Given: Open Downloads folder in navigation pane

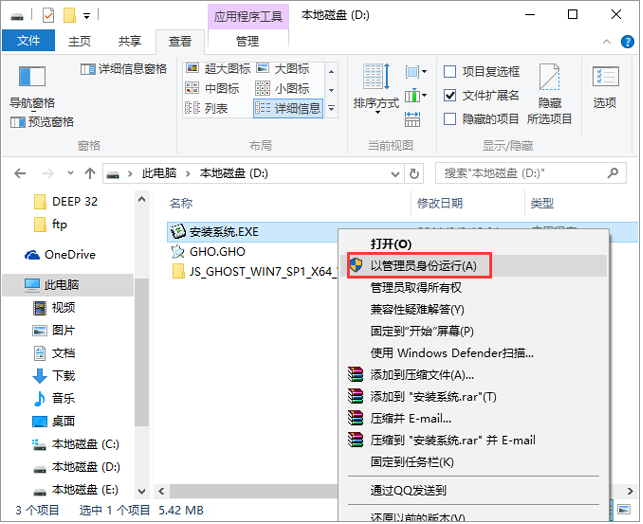Looking at the screenshot, I should (x=54, y=376).
